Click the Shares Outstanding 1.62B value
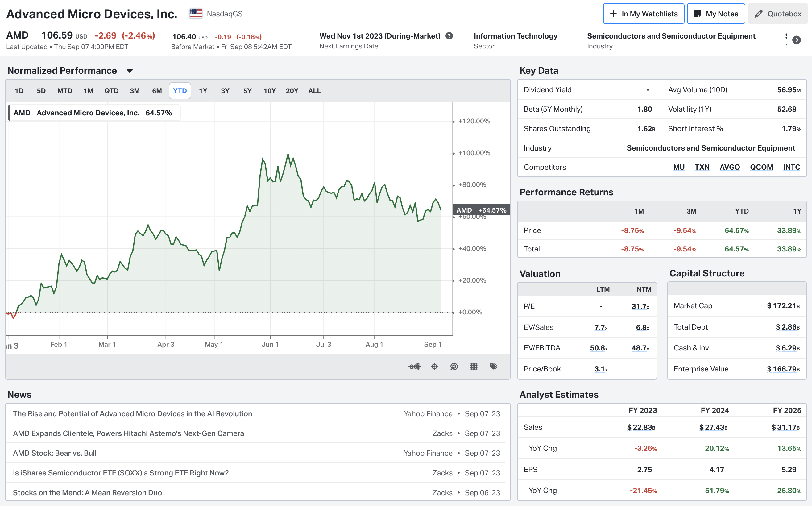 coord(646,129)
